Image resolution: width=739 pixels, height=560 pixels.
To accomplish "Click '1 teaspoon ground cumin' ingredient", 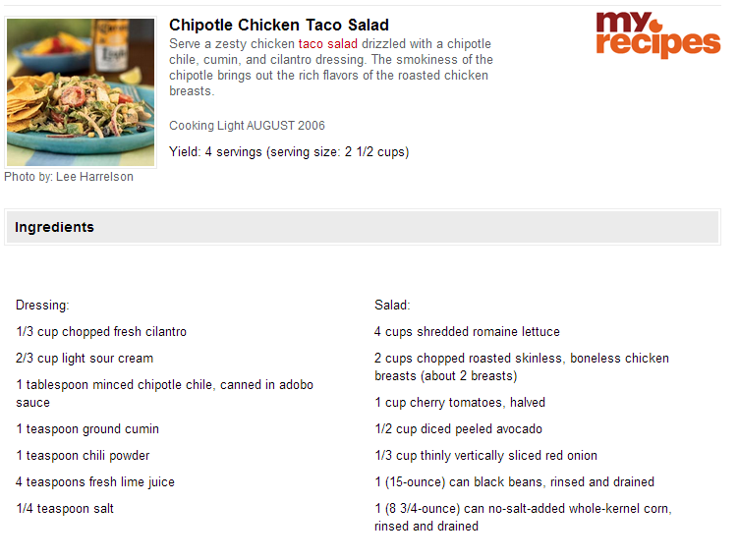I will point(87,429).
